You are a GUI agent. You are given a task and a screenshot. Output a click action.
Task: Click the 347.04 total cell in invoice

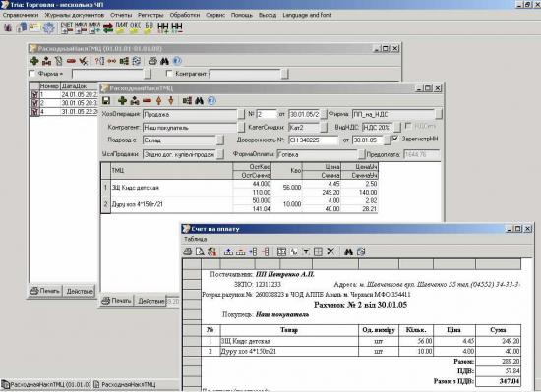499,381
